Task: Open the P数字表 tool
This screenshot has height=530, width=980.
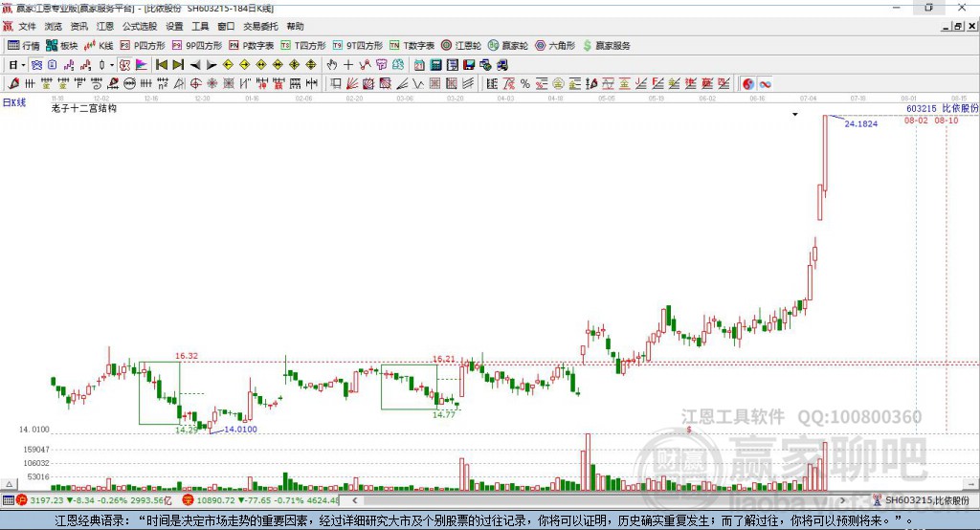Action: (252, 46)
